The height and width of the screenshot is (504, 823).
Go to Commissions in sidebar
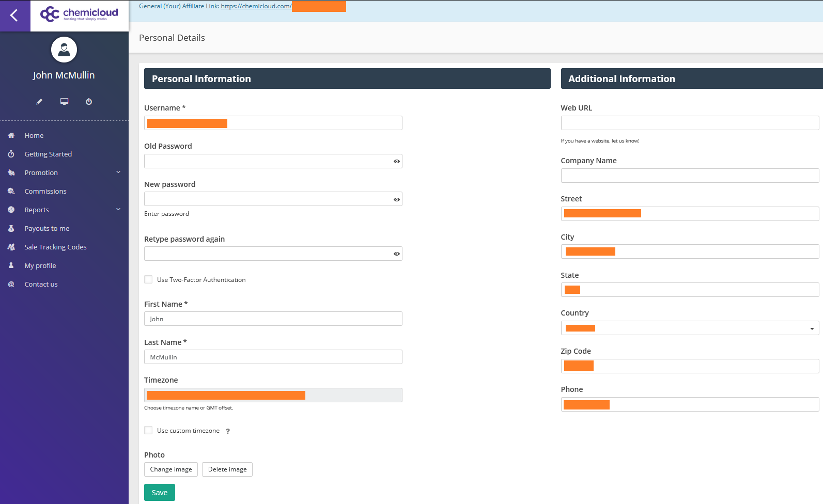coord(45,191)
